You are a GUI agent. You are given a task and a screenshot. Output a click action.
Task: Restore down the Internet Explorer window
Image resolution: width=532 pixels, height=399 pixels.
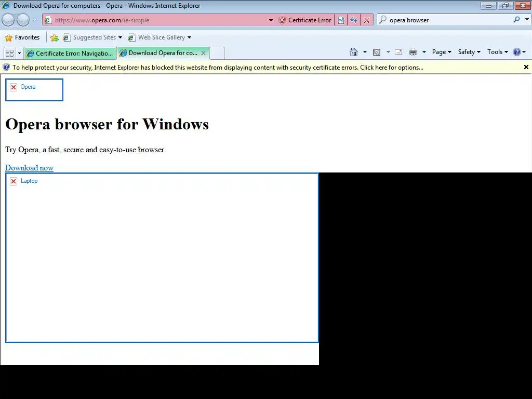[x=505, y=5]
